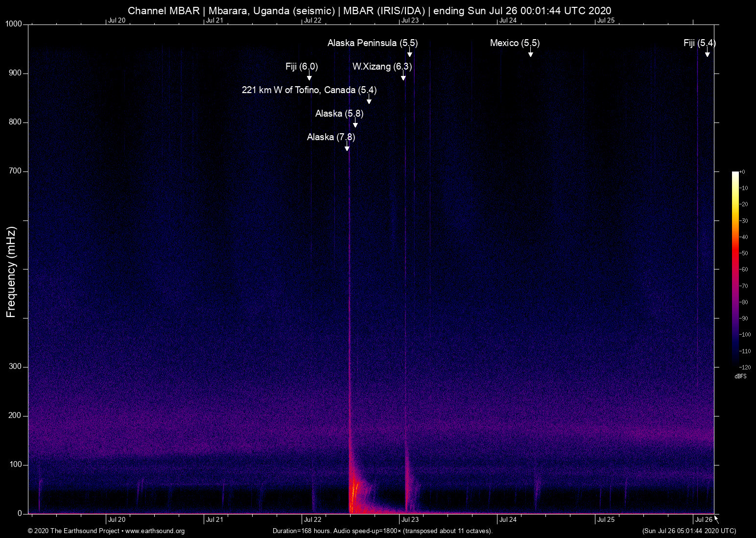Select the arrow under Mexico (5.5) label
756x538 pixels.
click(530, 53)
